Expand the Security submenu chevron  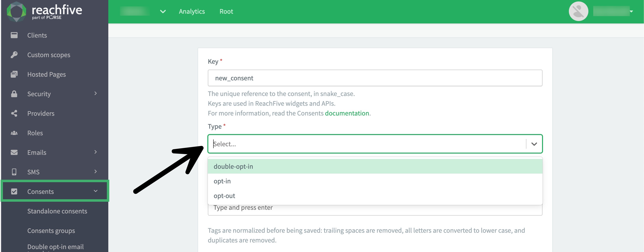(95, 93)
